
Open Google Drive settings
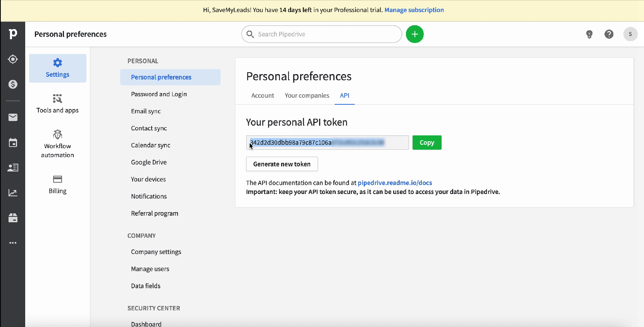[x=149, y=162]
